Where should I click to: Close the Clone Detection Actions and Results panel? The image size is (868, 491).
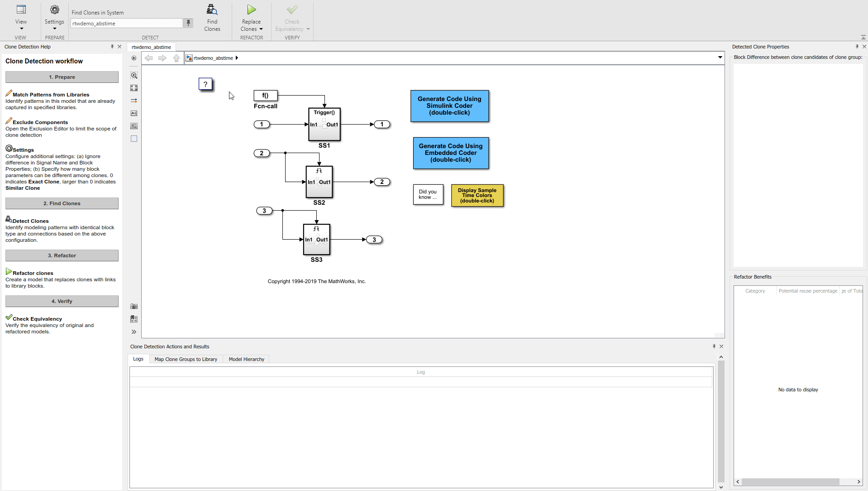click(x=721, y=347)
